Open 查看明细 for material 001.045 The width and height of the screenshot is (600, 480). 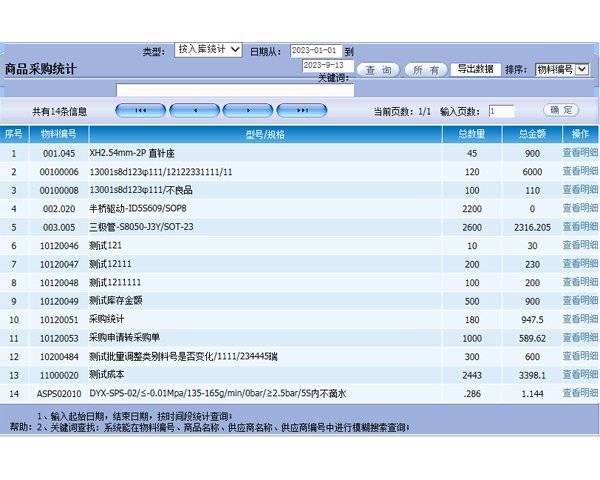580,153
